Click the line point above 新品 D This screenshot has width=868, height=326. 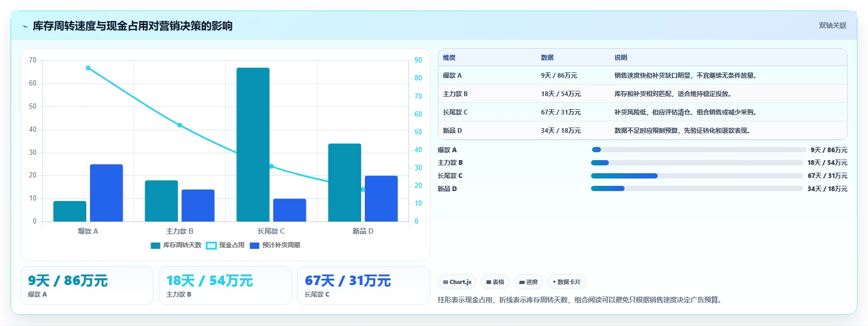[x=363, y=190]
